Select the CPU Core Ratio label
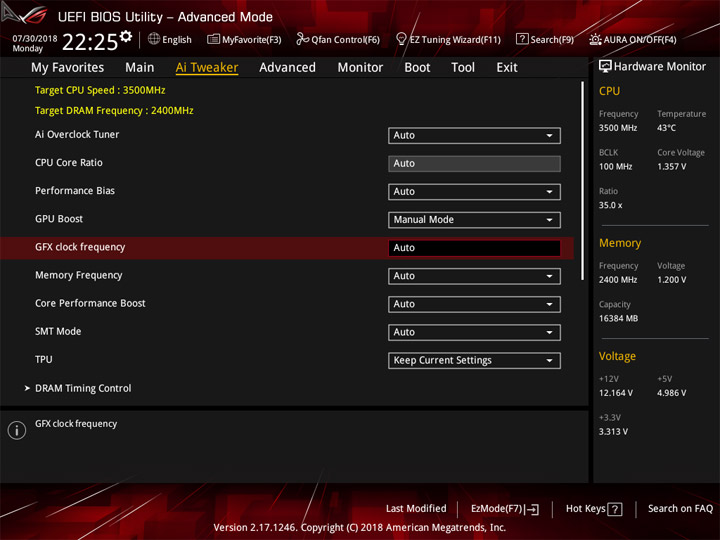 68,163
